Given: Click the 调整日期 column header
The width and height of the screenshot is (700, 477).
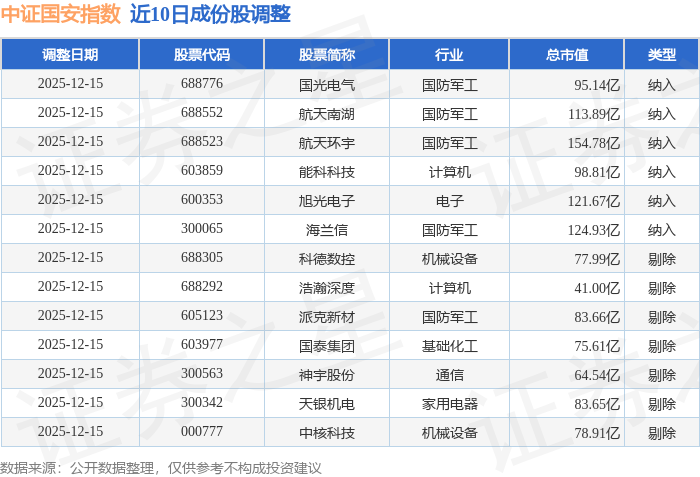Looking at the screenshot, I should tap(70, 54).
